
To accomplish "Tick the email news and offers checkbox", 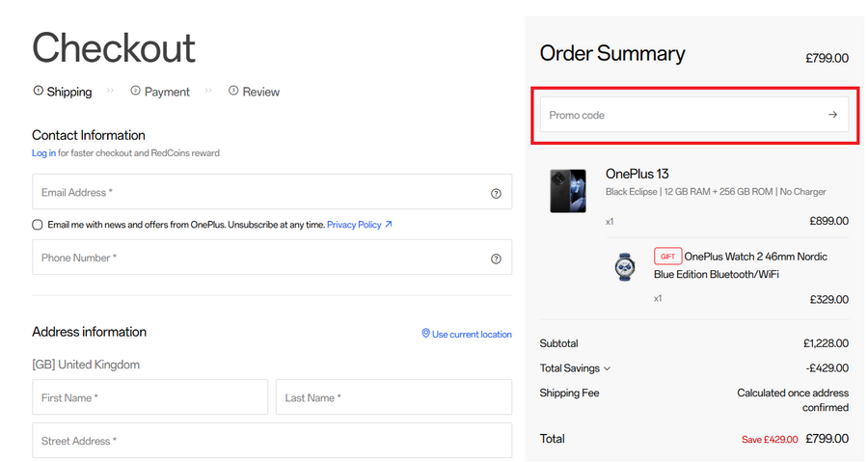I will tap(37, 225).
